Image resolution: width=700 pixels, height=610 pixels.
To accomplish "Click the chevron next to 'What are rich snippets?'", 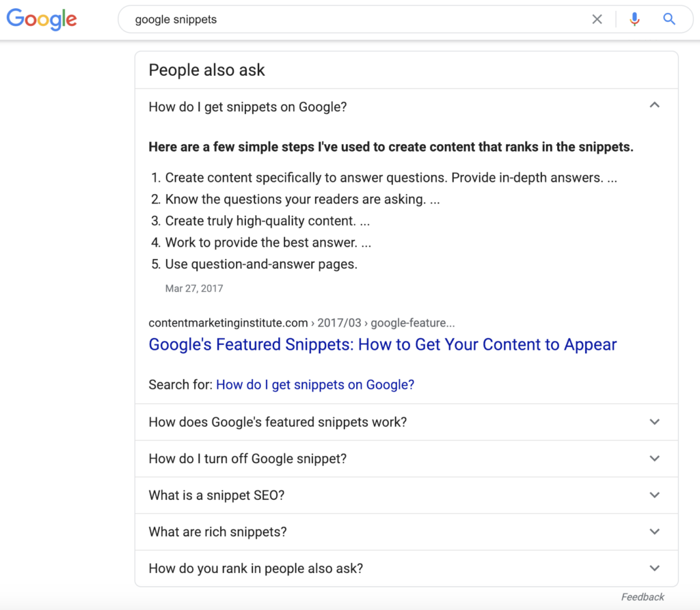I will click(654, 531).
